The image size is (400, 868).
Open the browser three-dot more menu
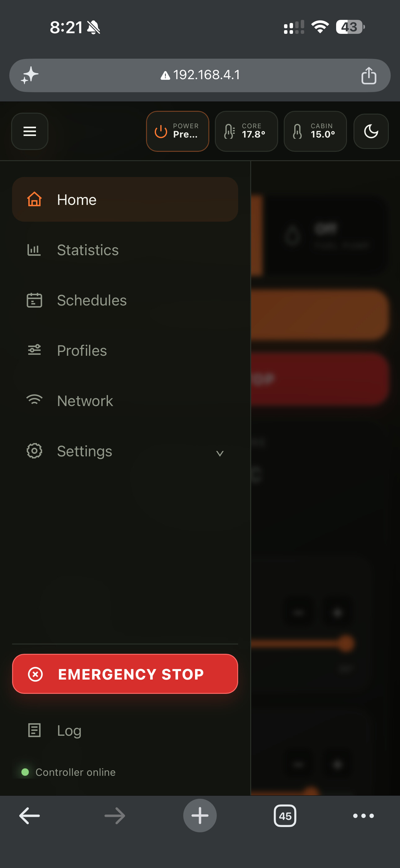click(363, 816)
